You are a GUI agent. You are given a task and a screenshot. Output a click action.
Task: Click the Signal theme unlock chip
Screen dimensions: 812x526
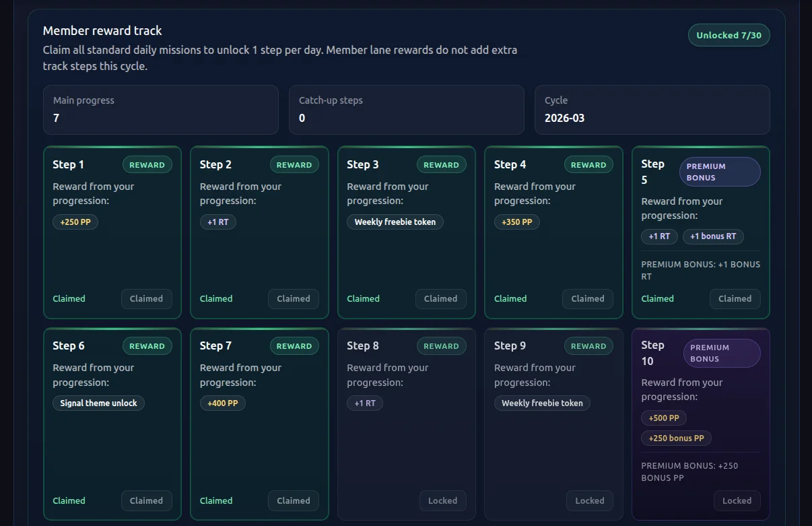[x=98, y=403]
